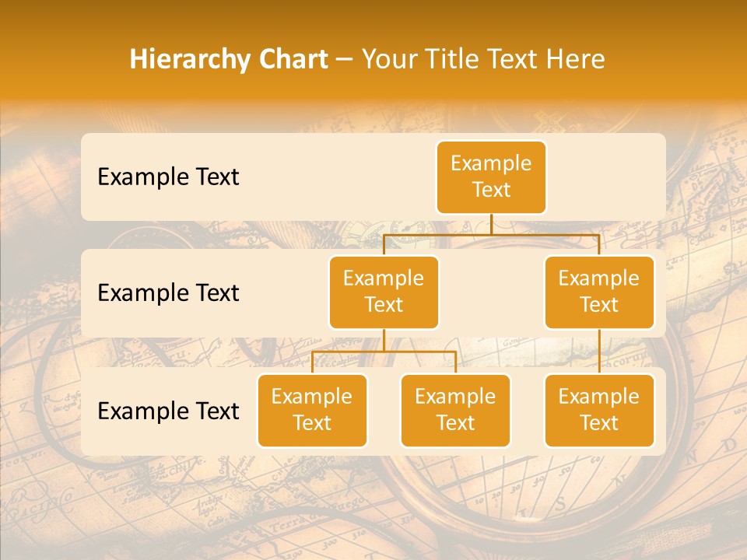Click the bottom row "Example Text" label

point(168,411)
